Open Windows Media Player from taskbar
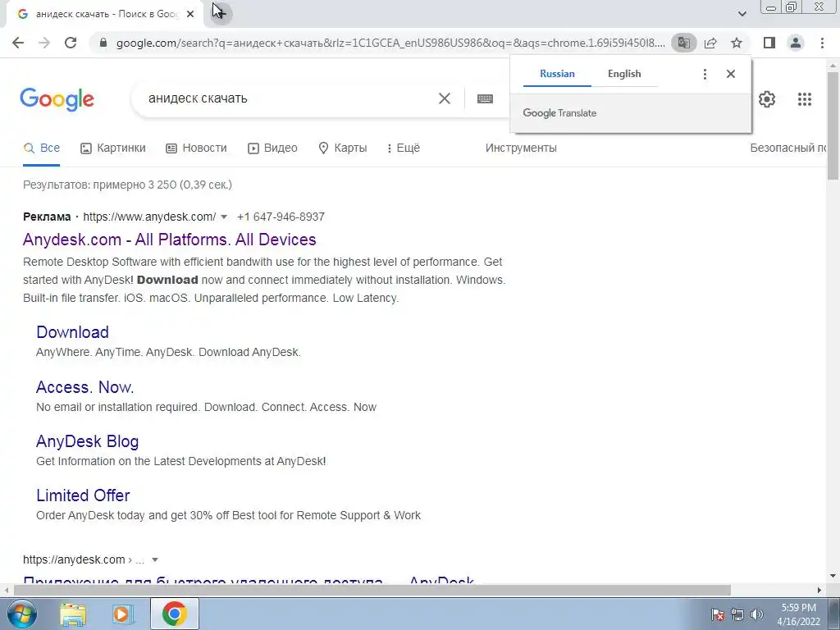This screenshot has height=630, width=840. point(122,614)
